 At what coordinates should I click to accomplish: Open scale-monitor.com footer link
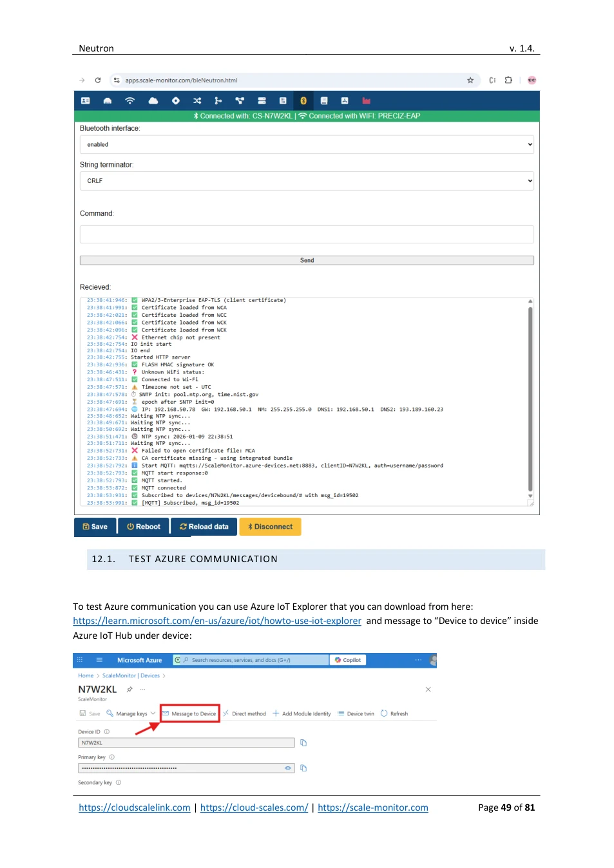click(373, 807)
